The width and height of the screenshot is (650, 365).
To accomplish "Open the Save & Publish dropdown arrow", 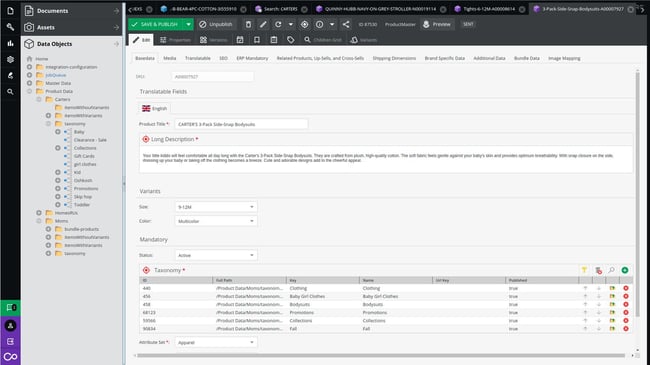I will pos(188,24).
